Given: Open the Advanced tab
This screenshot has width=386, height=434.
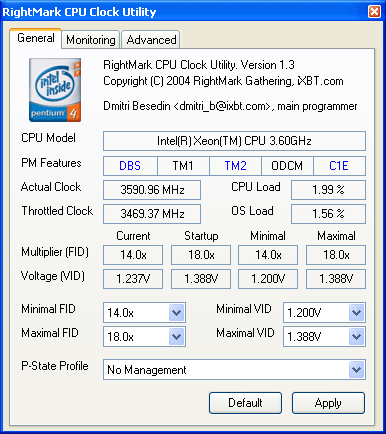Looking at the screenshot, I should tap(151, 40).
